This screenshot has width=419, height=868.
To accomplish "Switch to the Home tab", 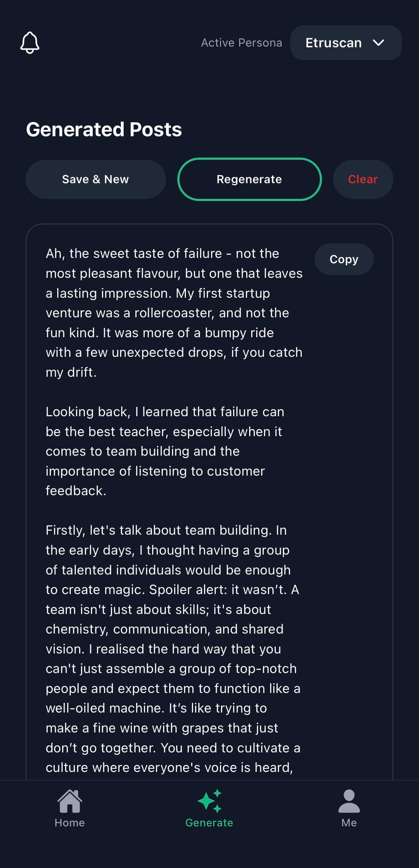I will coord(70,811).
